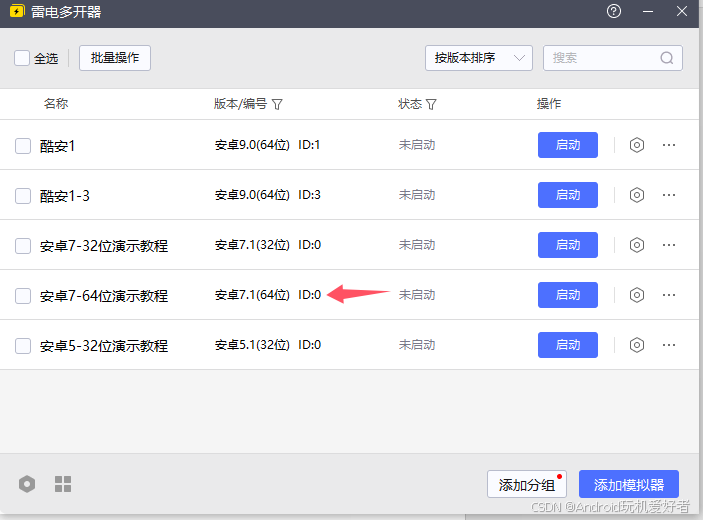
Task: Open multi-instance settings hexagon icon at bottom
Action: point(27,484)
